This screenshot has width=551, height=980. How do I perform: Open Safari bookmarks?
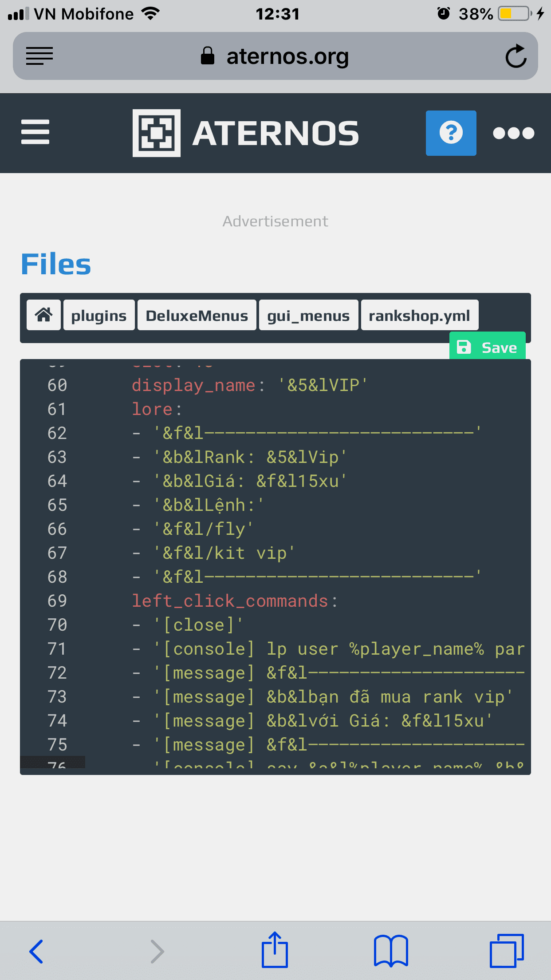(x=391, y=950)
